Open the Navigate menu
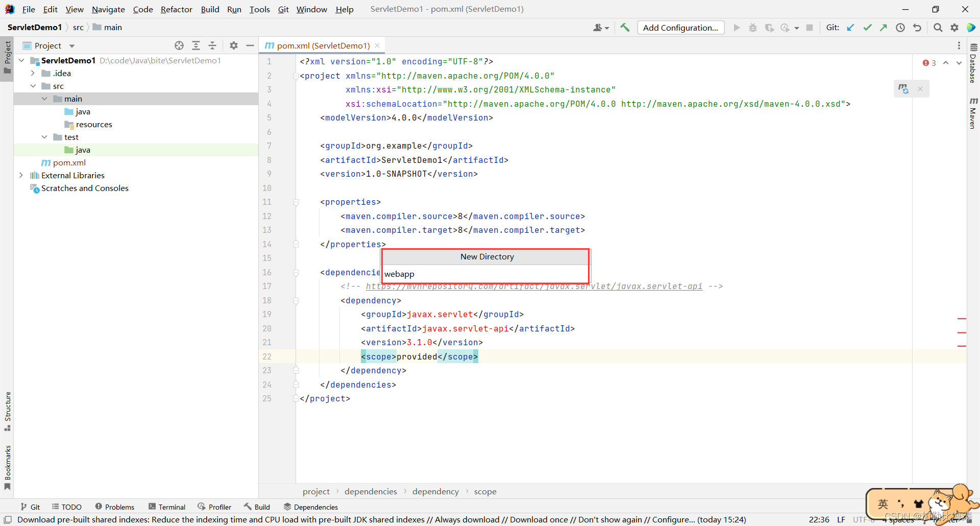 click(x=108, y=9)
